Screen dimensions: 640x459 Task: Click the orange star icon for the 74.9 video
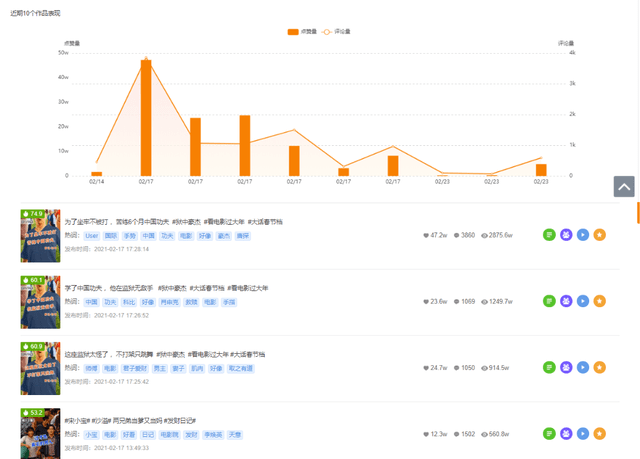coord(600,235)
